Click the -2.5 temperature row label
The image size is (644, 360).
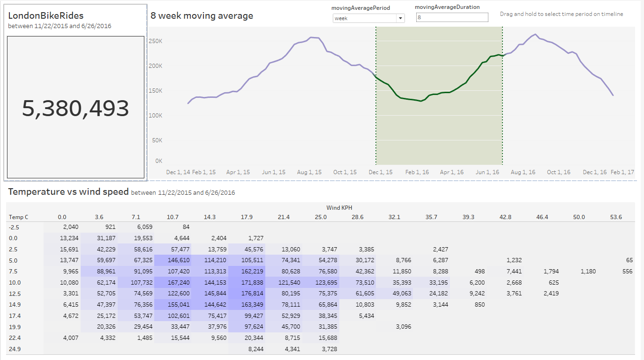(x=14, y=227)
